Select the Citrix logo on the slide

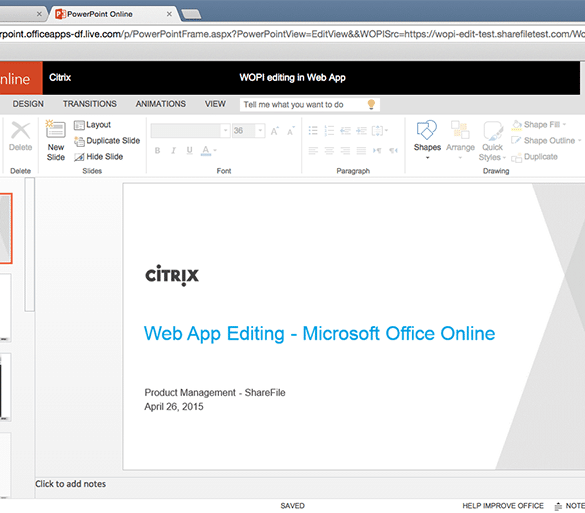point(172,275)
